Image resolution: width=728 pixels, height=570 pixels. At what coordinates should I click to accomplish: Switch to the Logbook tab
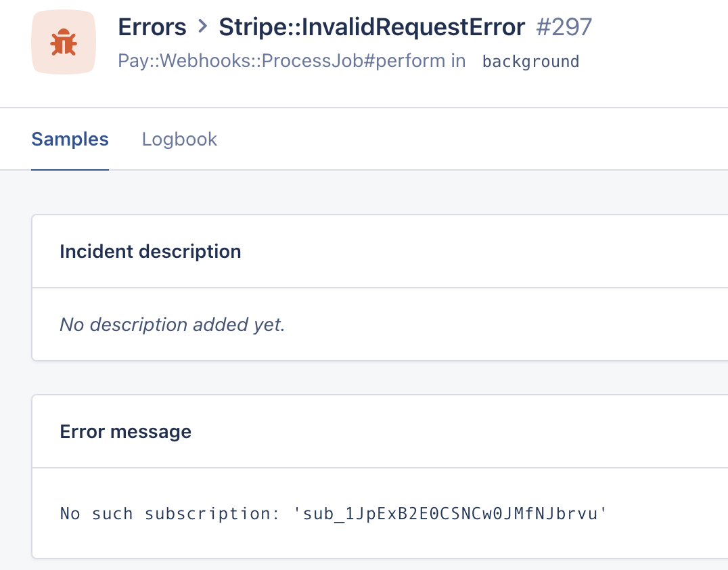click(179, 139)
